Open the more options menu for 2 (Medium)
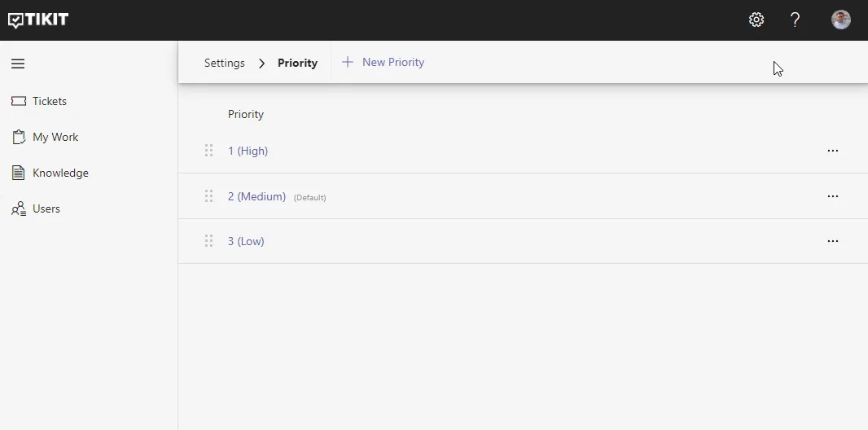 832,196
